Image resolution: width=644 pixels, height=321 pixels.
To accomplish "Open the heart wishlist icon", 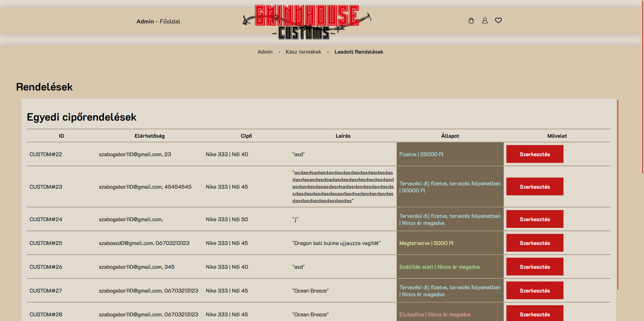I will 498,20.
